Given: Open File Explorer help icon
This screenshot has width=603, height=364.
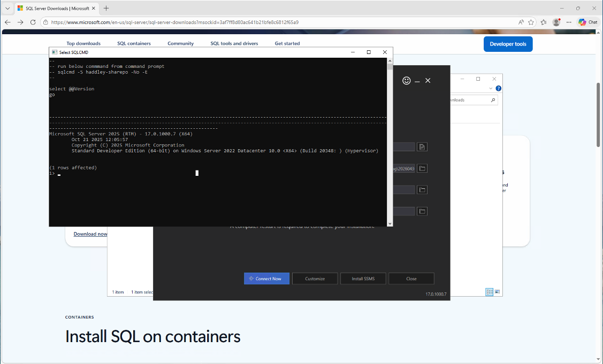Looking at the screenshot, I should (499, 88).
